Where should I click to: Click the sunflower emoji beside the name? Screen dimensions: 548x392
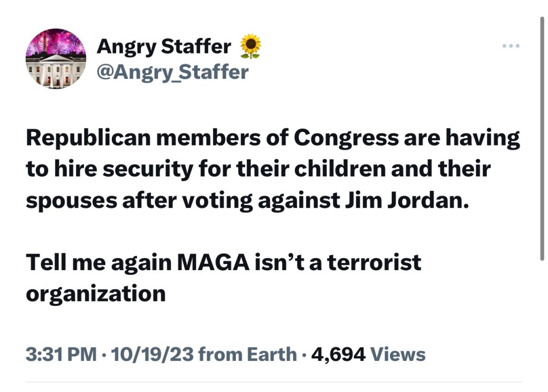(250, 47)
